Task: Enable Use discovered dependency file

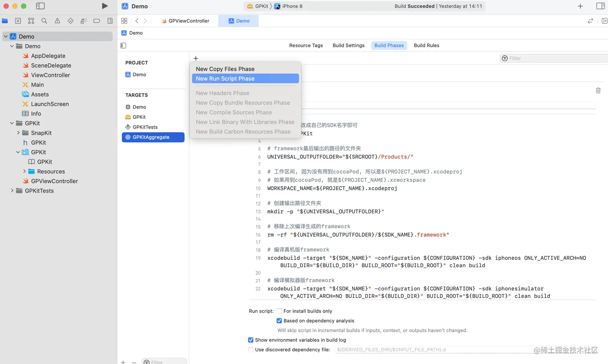Action: 251,350
